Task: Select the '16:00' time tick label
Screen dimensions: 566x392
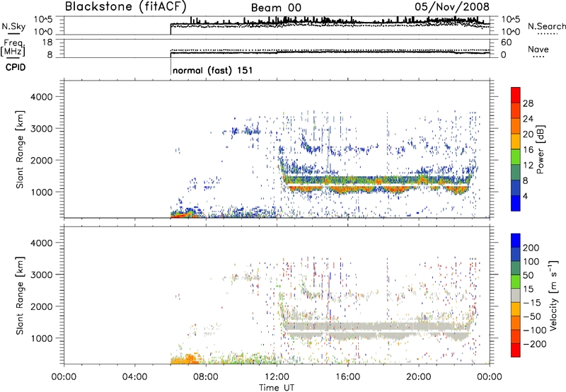Action: coord(347,377)
